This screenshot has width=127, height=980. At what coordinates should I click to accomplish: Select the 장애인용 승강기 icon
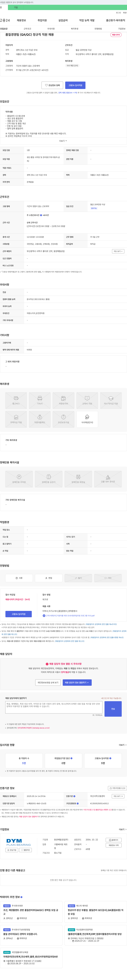[x=49, y=479]
